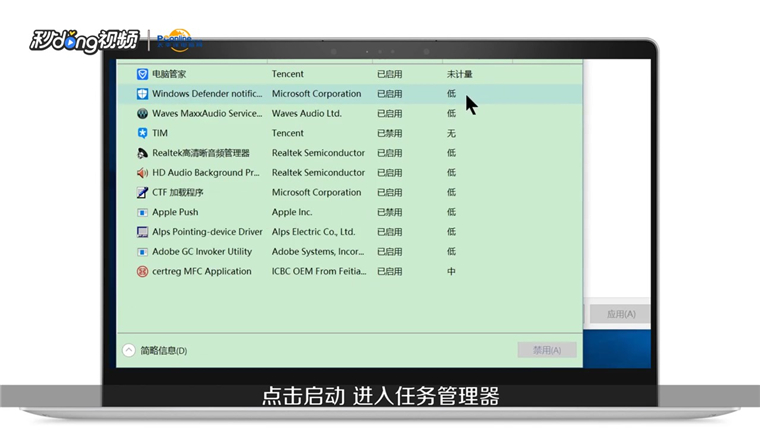This screenshot has height=430, width=760.
Task: Select Realtek高清晰音频管理器 entry name
Action: pos(201,153)
